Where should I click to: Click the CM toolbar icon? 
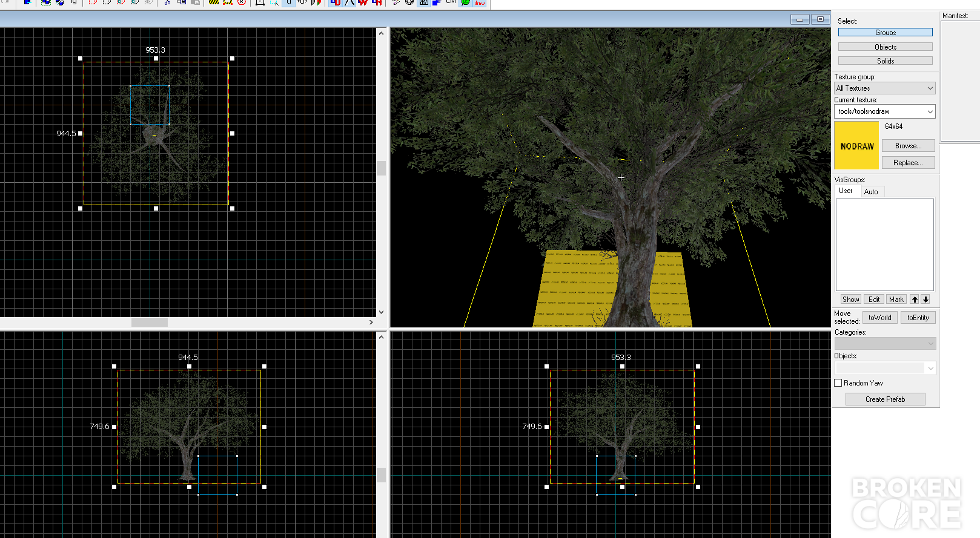coord(451,2)
